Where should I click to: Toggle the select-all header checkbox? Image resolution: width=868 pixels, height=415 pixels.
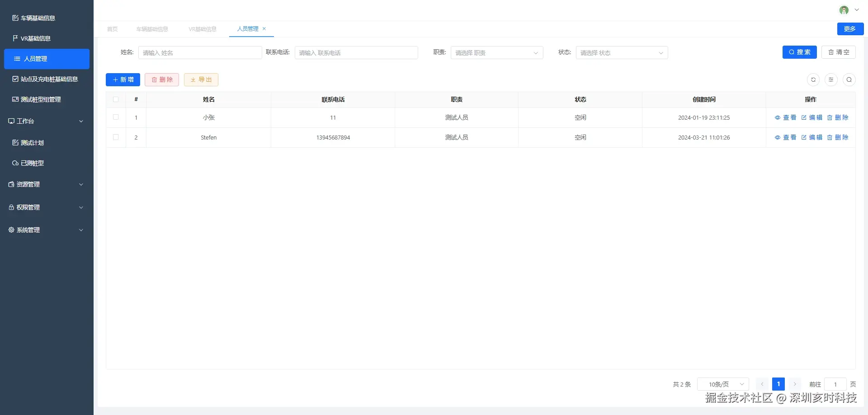click(116, 99)
